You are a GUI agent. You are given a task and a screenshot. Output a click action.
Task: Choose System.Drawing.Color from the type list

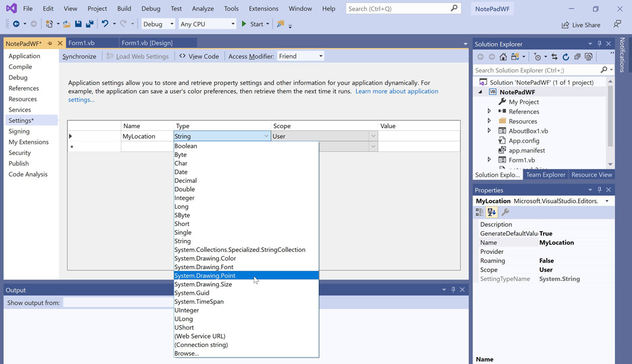tap(205, 258)
